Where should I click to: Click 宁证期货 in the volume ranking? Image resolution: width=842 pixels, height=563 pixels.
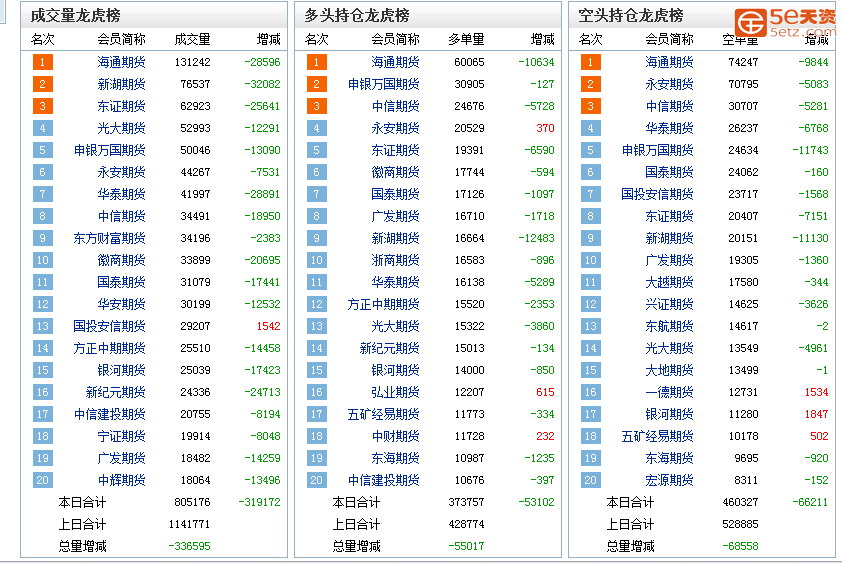pos(121,437)
